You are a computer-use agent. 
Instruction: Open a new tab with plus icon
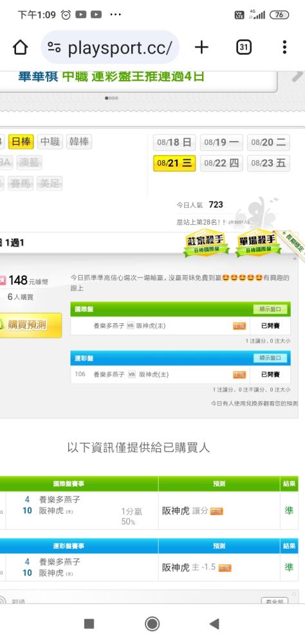pyautogui.click(x=201, y=48)
